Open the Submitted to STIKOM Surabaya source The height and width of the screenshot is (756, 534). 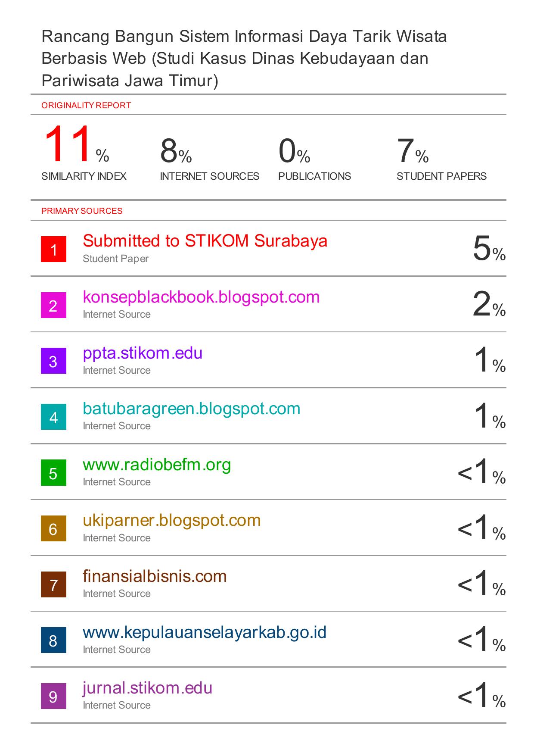(205, 241)
